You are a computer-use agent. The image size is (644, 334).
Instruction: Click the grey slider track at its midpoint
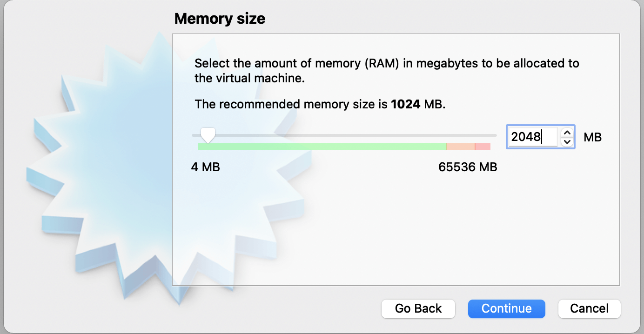tap(344, 135)
